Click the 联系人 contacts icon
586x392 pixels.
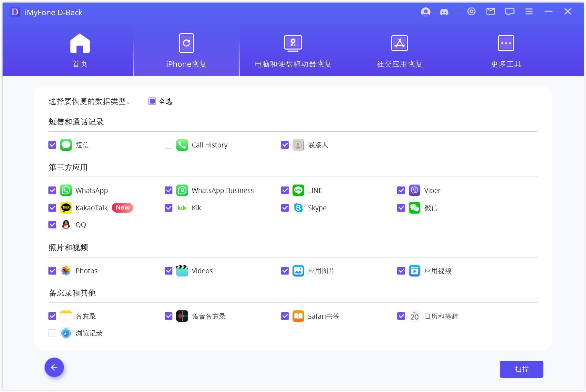(x=298, y=145)
